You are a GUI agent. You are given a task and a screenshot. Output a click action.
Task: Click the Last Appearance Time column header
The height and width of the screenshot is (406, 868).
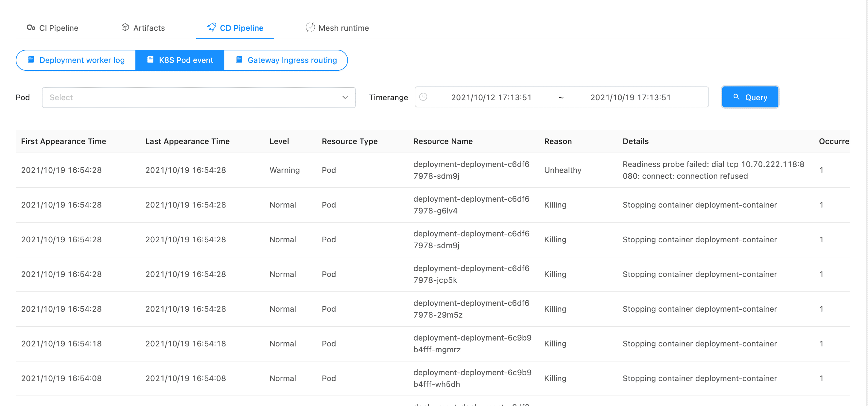pos(187,141)
